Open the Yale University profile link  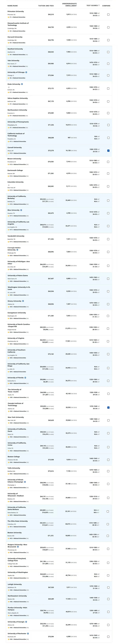coord(13,61)
